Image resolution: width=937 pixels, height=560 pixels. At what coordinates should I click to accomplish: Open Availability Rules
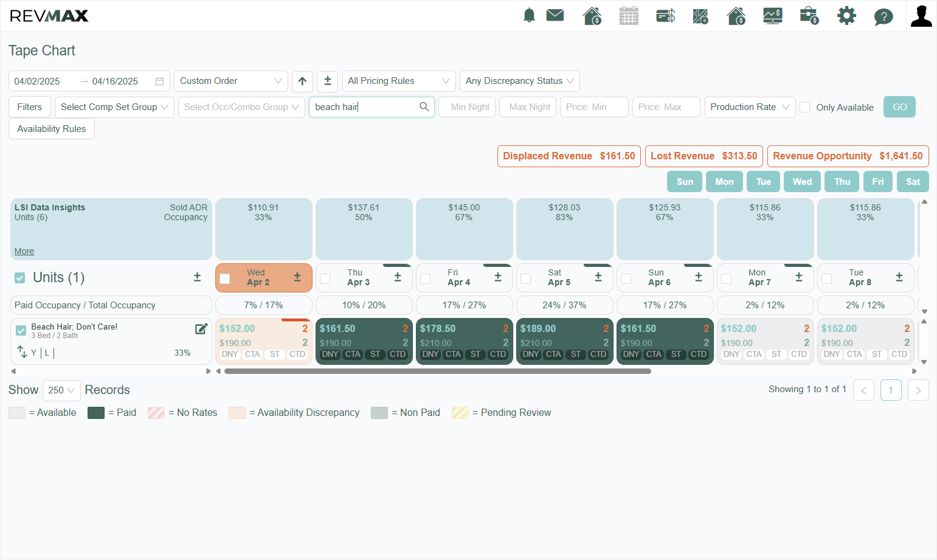(x=52, y=129)
